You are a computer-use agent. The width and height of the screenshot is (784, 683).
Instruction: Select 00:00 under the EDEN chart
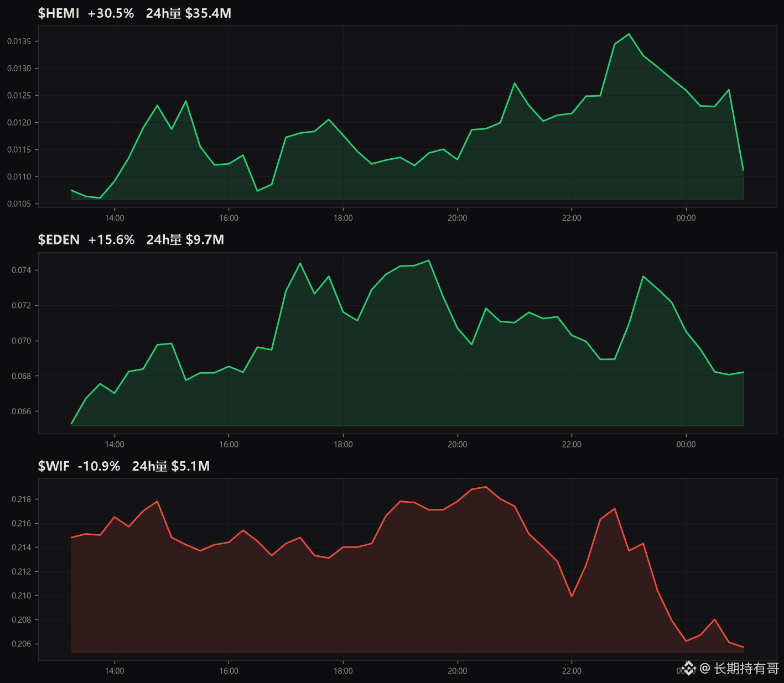click(686, 445)
